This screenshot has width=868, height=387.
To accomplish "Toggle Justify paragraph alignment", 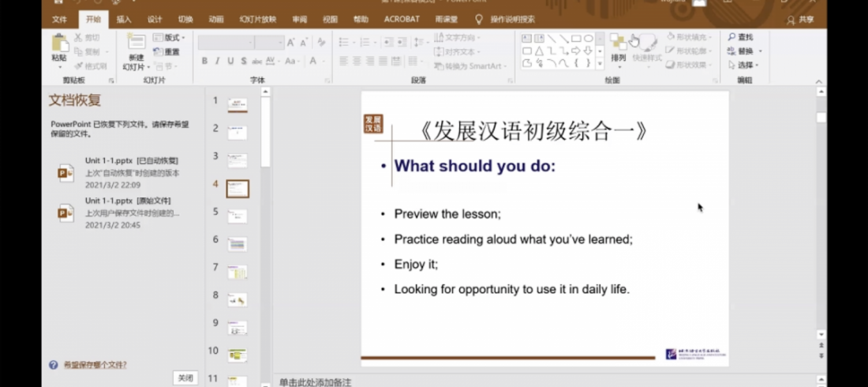I will coord(383,61).
